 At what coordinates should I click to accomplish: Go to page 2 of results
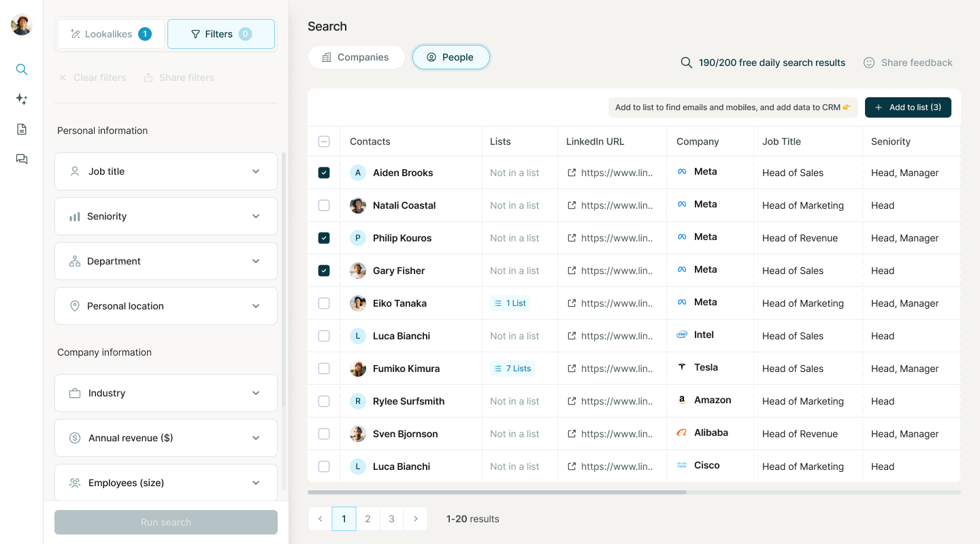pyautogui.click(x=367, y=519)
